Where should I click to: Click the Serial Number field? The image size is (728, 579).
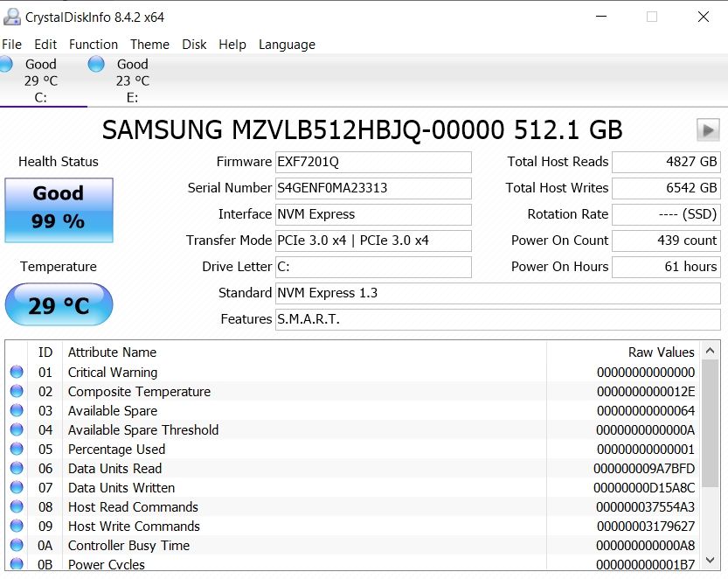tap(373, 188)
